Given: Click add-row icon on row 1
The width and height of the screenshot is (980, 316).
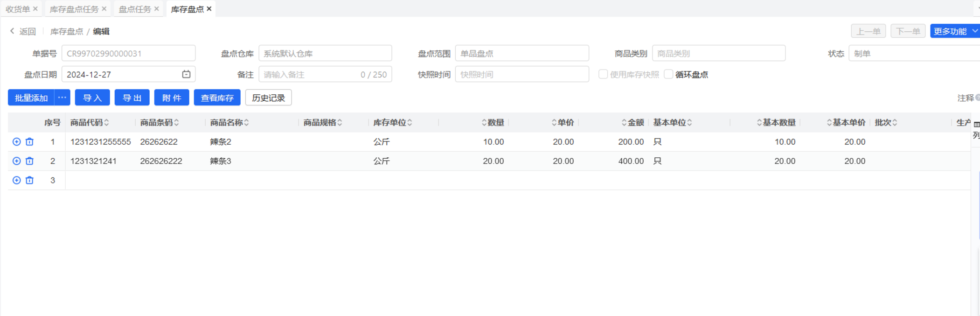Looking at the screenshot, I should pyautogui.click(x=16, y=142).
